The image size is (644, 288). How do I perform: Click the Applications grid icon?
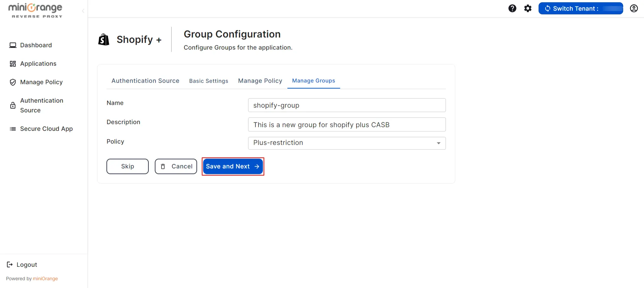pyautogui.click(x=13, y=64)
